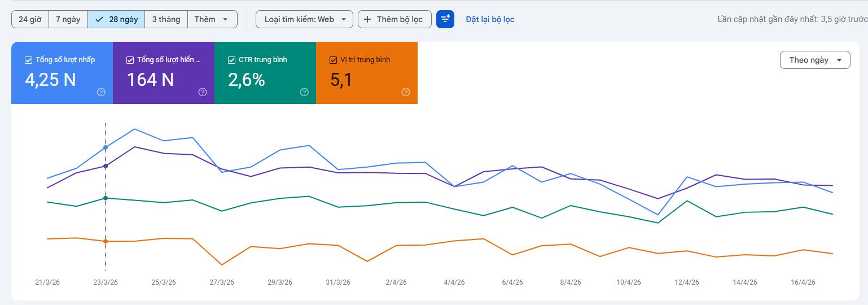Click the Đặt lại bộ lọc link

click(x=490, y=19)
